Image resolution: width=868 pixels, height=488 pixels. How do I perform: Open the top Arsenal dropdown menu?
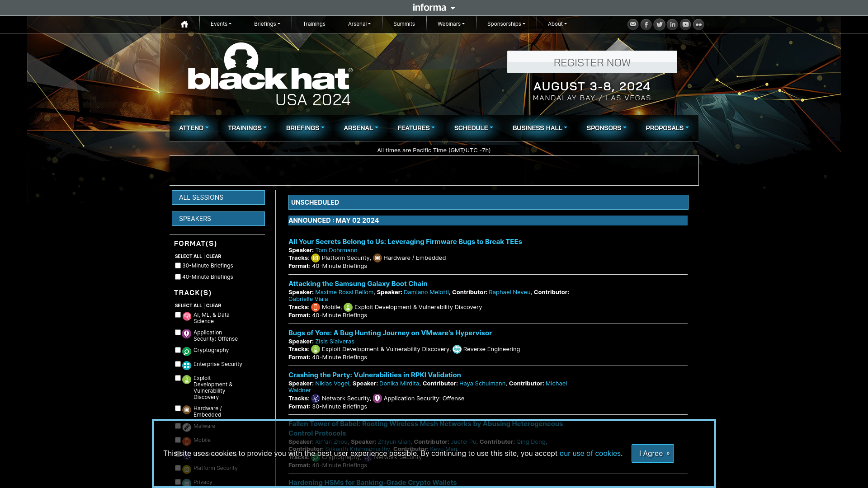359,24
